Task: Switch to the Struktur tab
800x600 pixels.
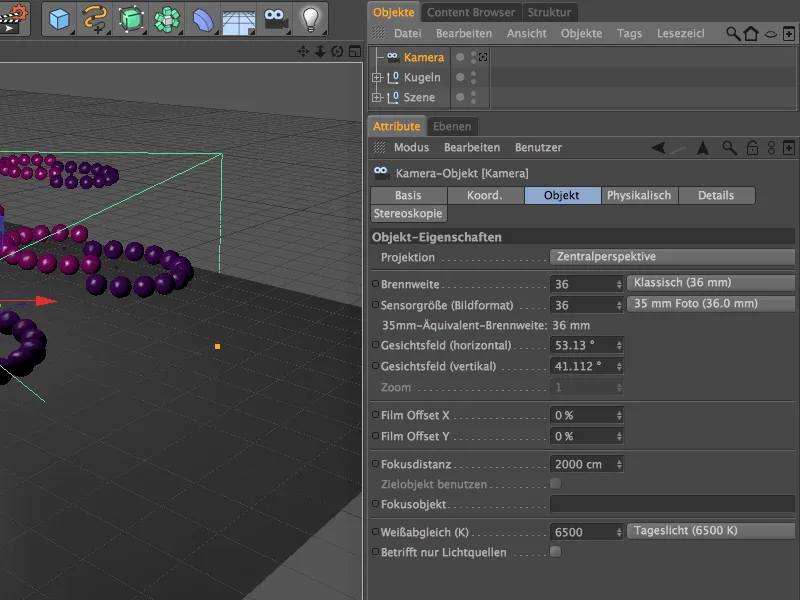Action: click(549, 12)
